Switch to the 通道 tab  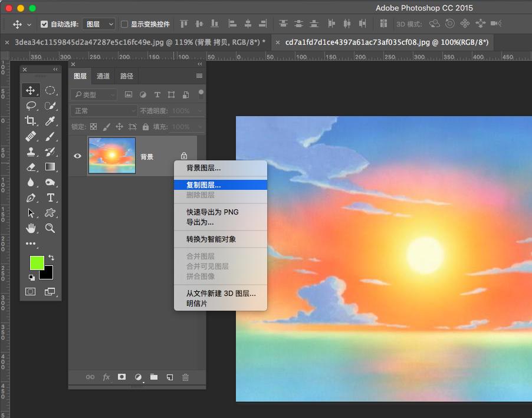pos(103,76)
